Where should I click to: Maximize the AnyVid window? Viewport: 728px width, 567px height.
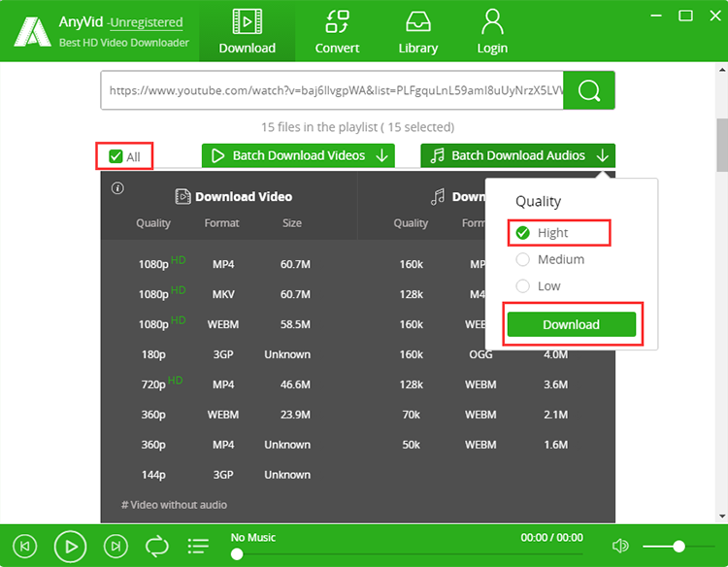685,16
